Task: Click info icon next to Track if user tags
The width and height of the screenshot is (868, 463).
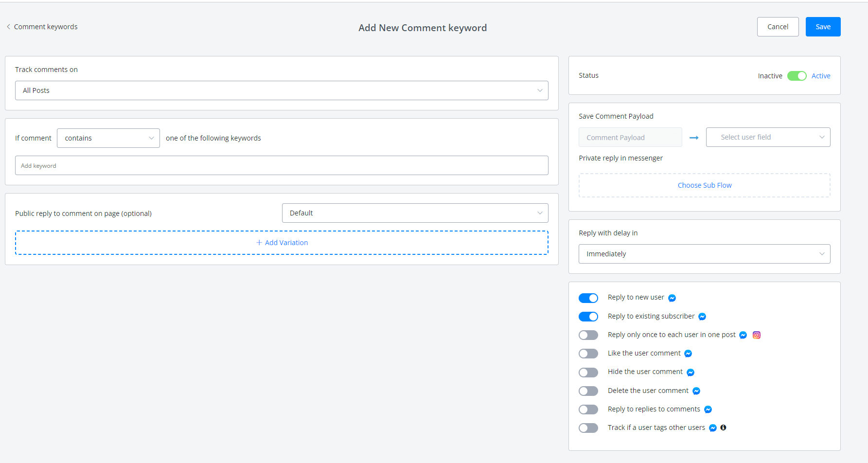Action: (x=723, y=427)
